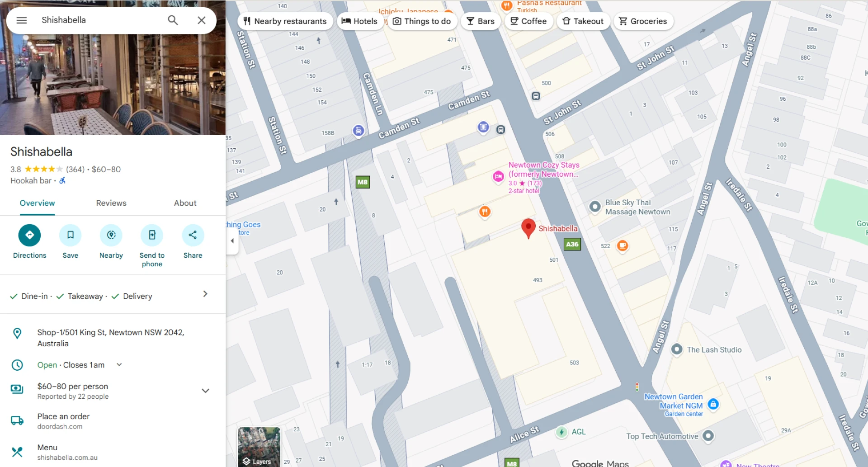Click the red Shishabella map pin
868x467 pixels.
pyautogui.click(x=528, y=227)
